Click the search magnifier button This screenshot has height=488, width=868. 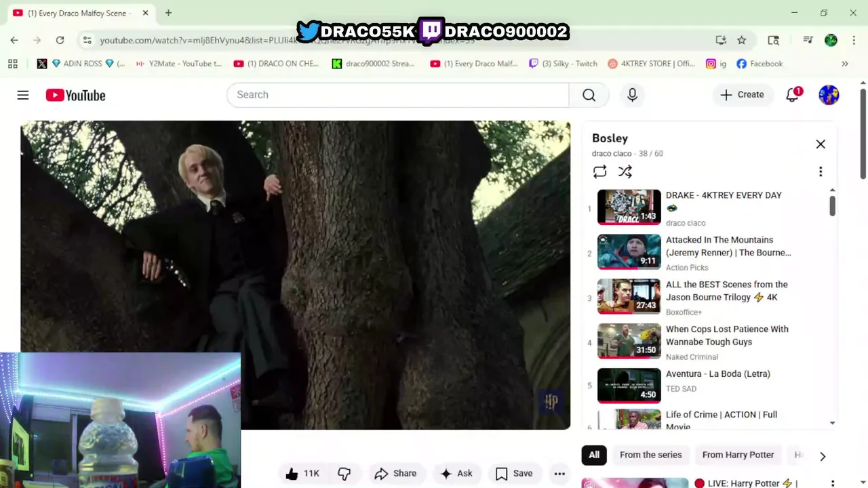point(589,95)
